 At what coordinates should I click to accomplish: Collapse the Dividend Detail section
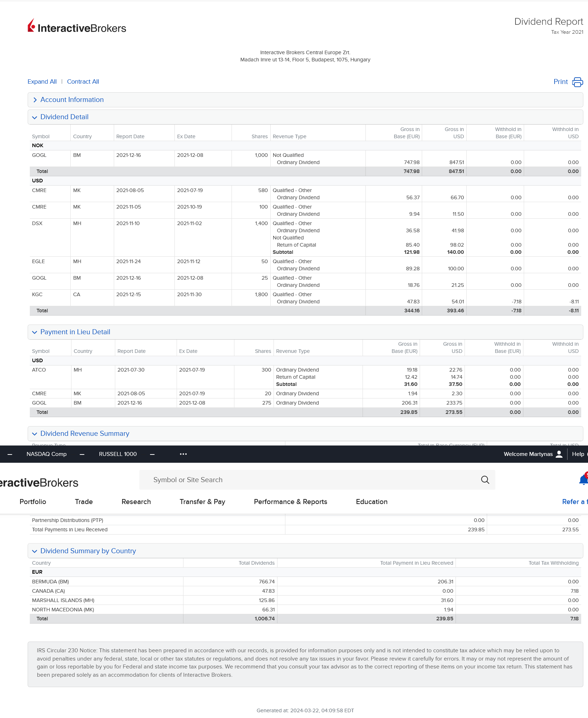305,117
